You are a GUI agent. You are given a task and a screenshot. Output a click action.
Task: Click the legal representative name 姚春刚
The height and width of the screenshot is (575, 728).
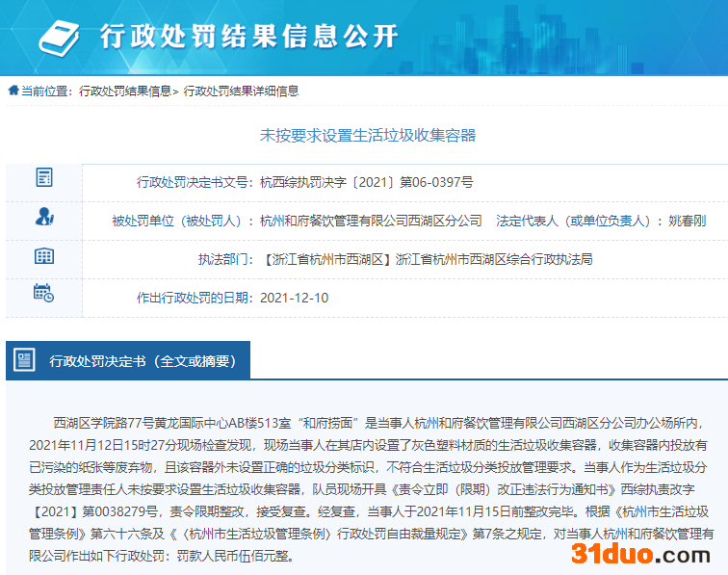click(688, 221)
